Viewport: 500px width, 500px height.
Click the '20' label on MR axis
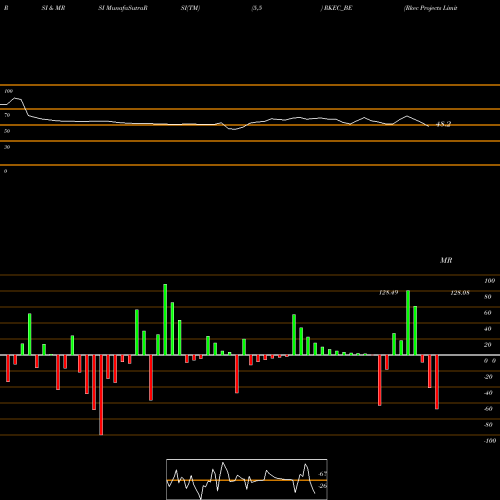tap(488, 345)
